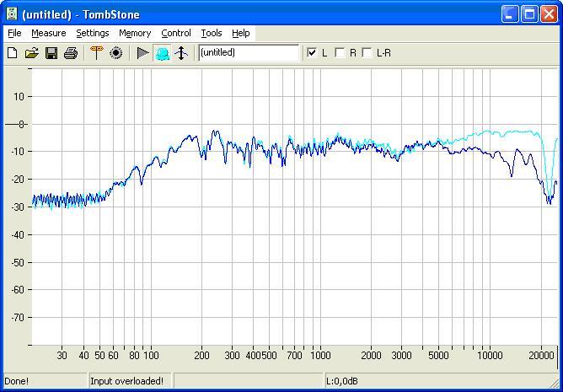
Task: Toggle the cyan ghost toolbar icon
Action: (x=162, y=53)
